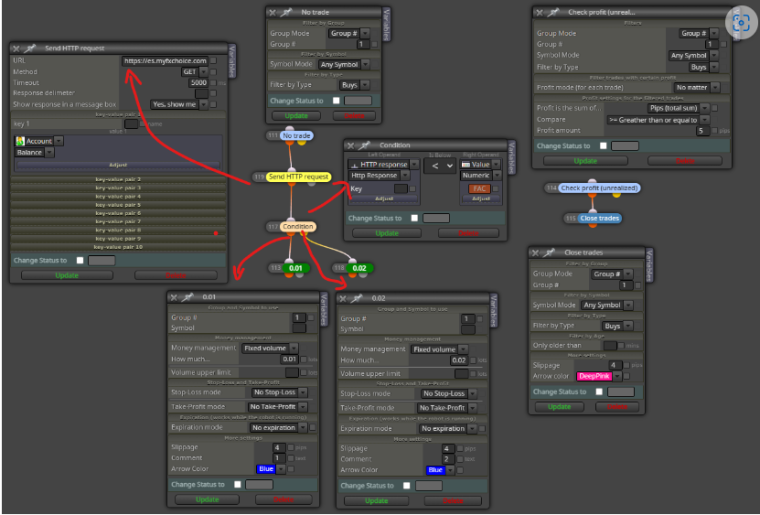Viewport: 760px width, 515px height.
Task: Click Update in Condition panel
Action: point(387,233)
